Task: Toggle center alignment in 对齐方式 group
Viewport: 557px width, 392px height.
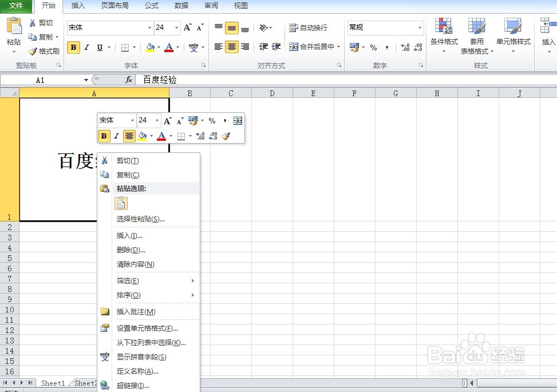Action: point(231,47)
